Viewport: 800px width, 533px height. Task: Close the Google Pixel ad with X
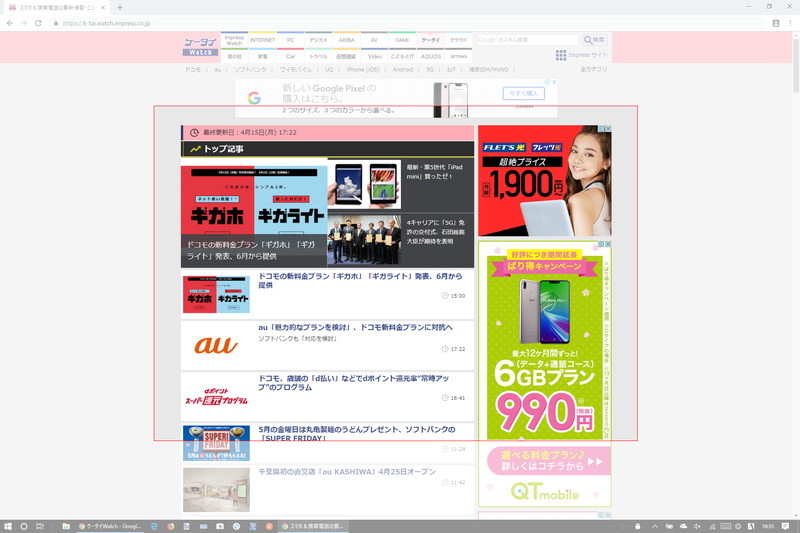tap(554, 82)
